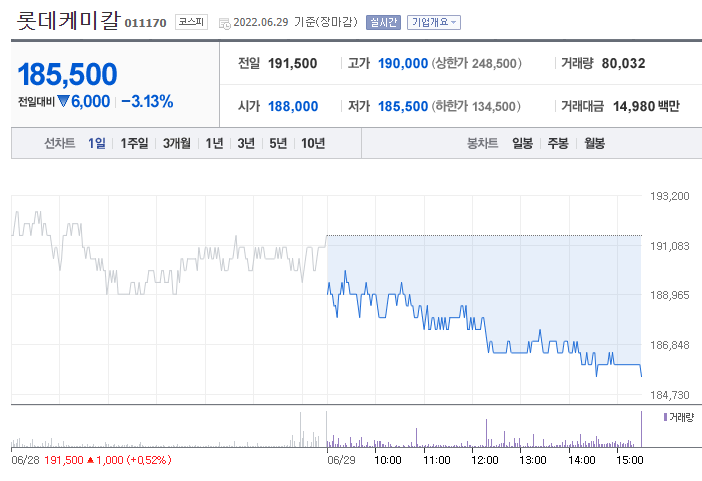Click the 186,848 y-axis label
702x481 pixels.
(x=669, y=345)
